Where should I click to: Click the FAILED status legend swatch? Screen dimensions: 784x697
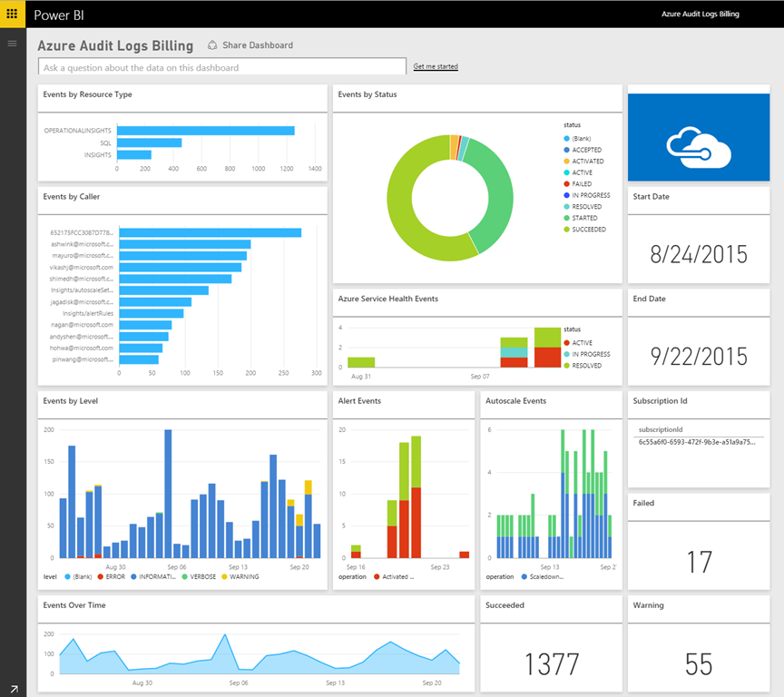[x=566, y=184]
